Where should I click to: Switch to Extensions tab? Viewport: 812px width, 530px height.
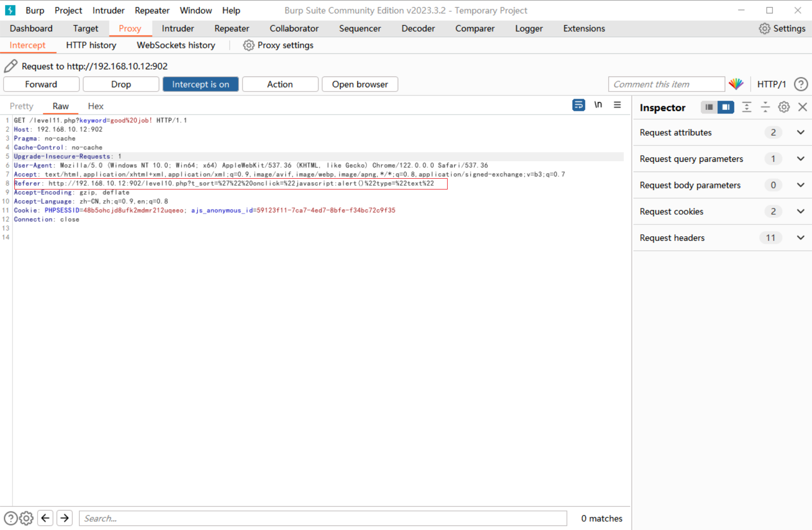[x=584, y=29]
